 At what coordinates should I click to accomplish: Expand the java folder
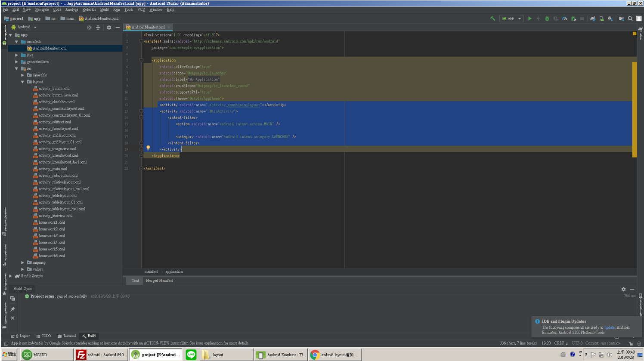point(16,55)
